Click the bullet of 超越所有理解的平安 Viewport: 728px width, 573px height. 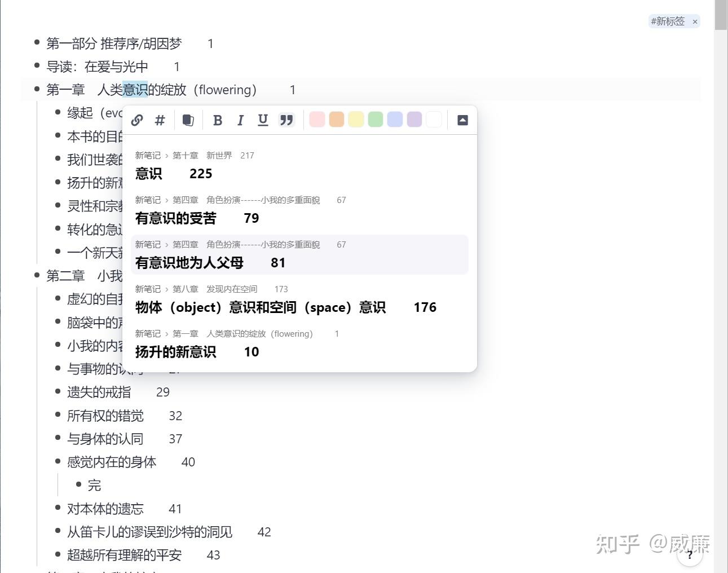[58, 554]
